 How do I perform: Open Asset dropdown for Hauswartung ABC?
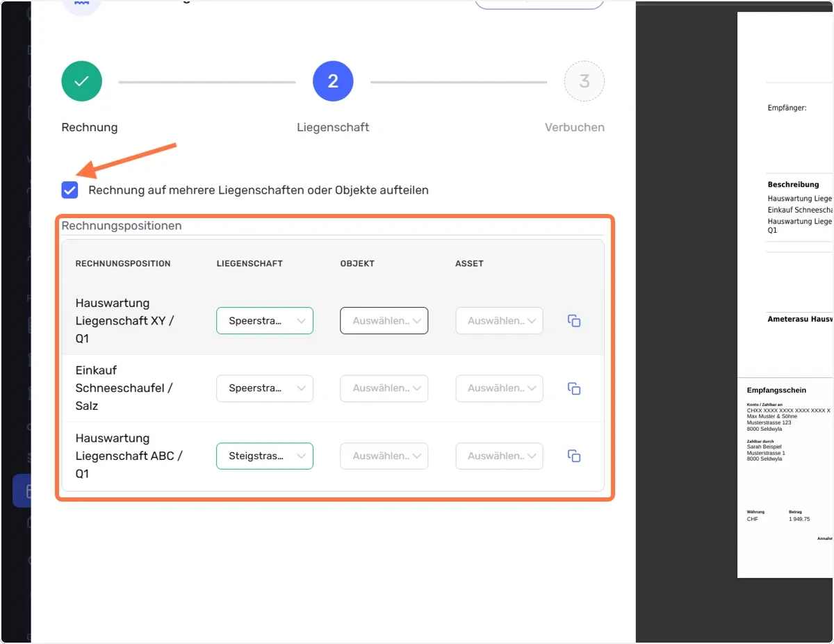tap(499, 456)
